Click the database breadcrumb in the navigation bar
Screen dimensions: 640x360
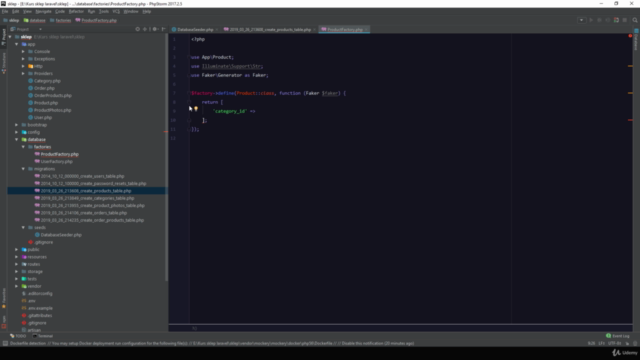pos(34,20)
